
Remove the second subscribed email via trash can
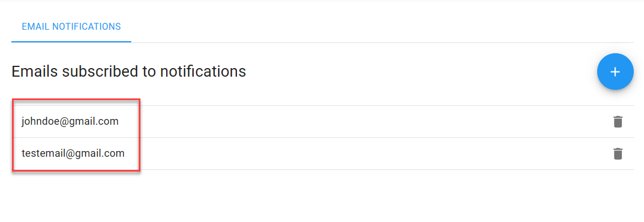click(x=618, y=154)
